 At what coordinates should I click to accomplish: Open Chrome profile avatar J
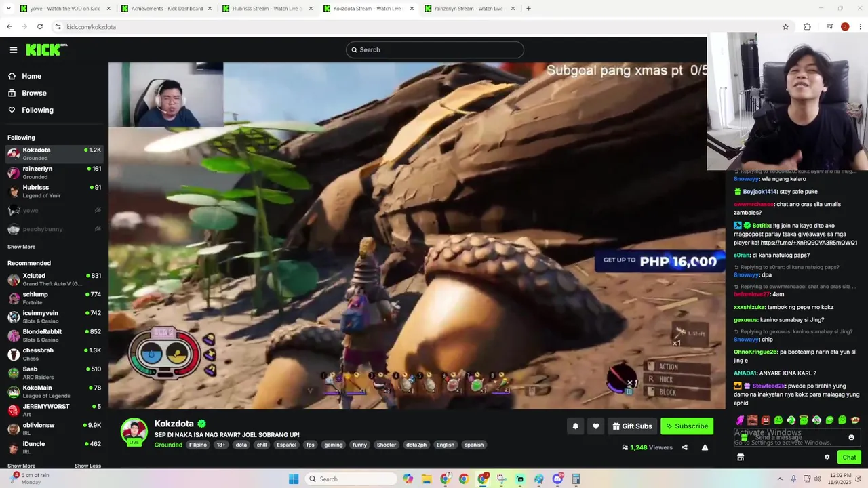845,27
